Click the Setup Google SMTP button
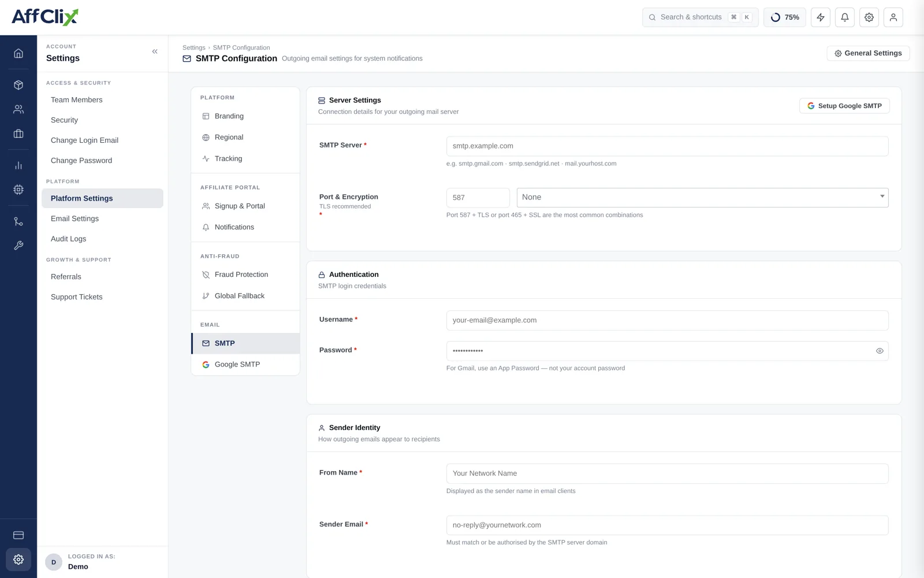This screenshot has height=578, width=924. click(844, 106)
